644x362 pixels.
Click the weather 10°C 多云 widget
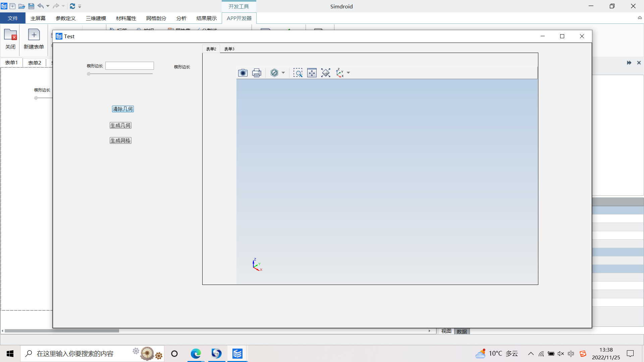(x=497, y=354)
